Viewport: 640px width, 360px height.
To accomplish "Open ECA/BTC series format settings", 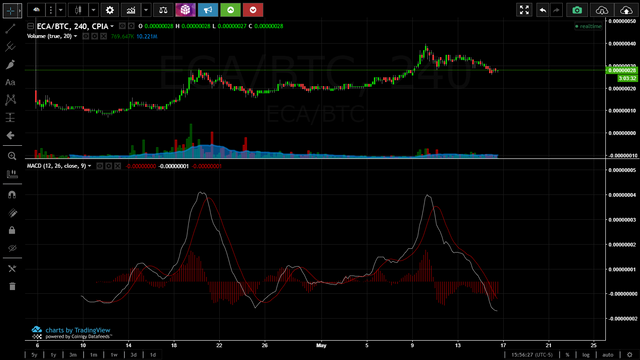I will [131, 26].
